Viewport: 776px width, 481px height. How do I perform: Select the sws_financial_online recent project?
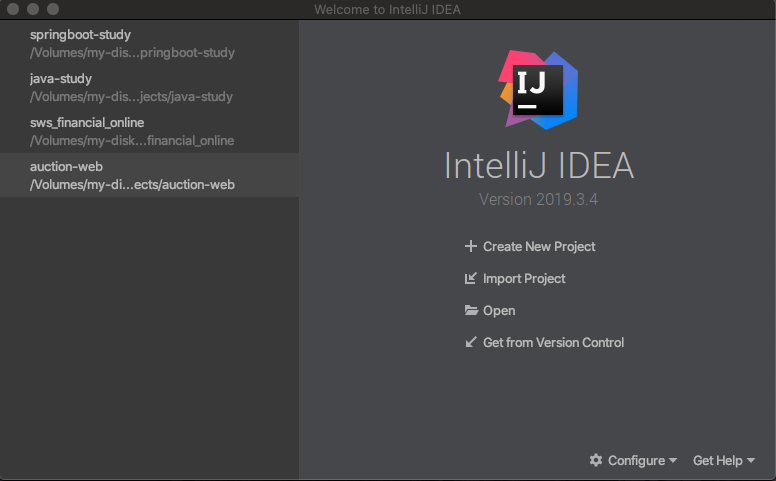click(132, 131)
